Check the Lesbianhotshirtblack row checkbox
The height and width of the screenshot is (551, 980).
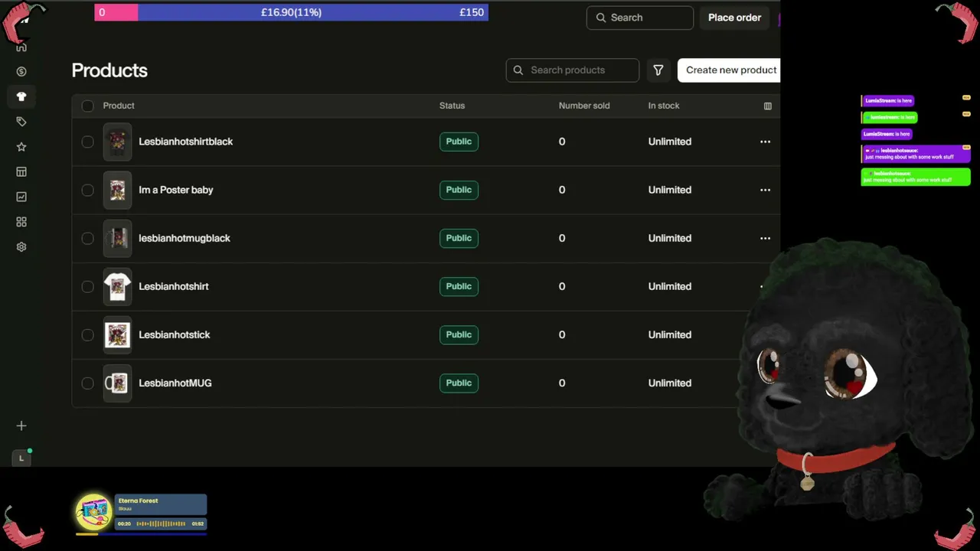click(87, 142)
